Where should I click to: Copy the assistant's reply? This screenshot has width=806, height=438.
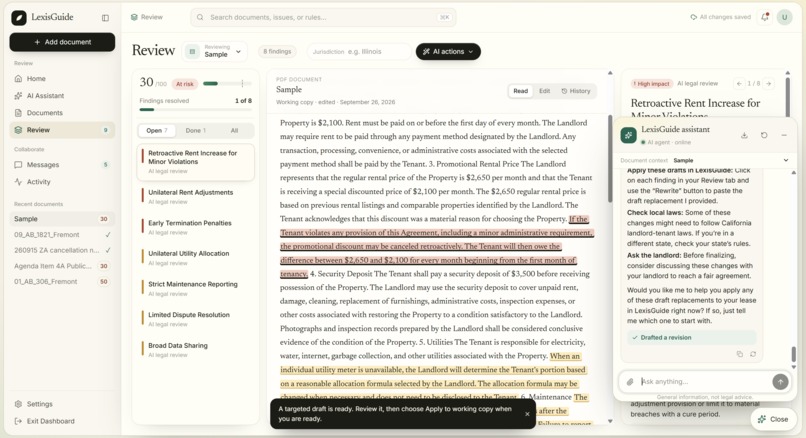tap(740, 354)
